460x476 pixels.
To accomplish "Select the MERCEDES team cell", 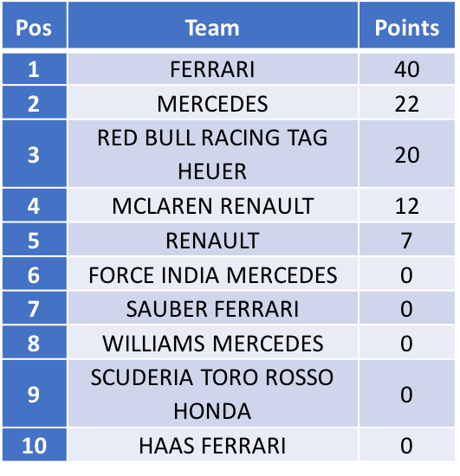I will coord(213,102).
